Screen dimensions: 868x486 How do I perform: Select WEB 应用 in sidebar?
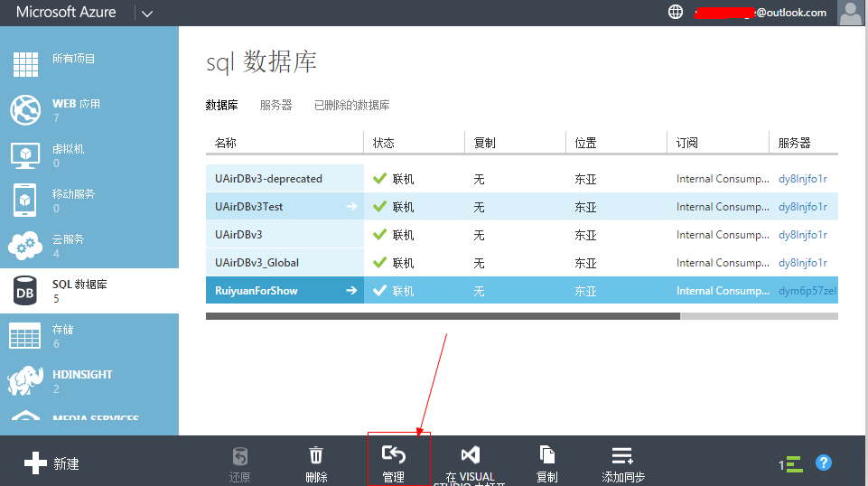pos(76,104)
